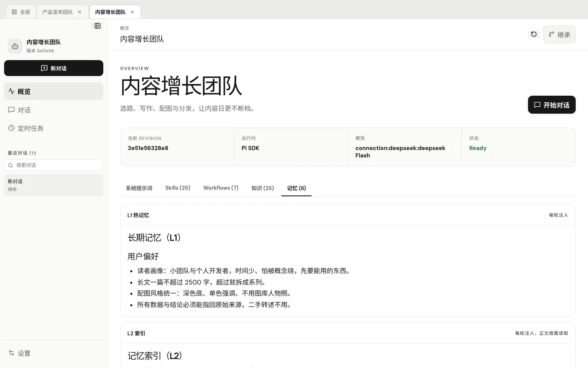588x368 pixels.
Task: Click the 搜索对话 search field
Action: tap(53, 165)
